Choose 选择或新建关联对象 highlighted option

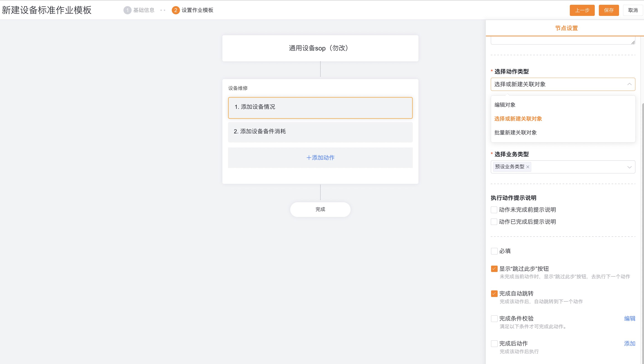[518, 119]
